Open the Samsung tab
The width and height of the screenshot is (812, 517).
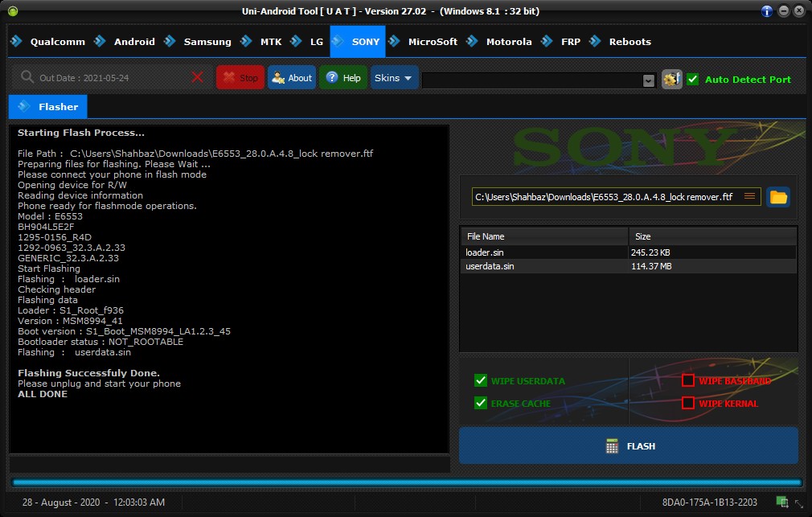click(197, 42)
